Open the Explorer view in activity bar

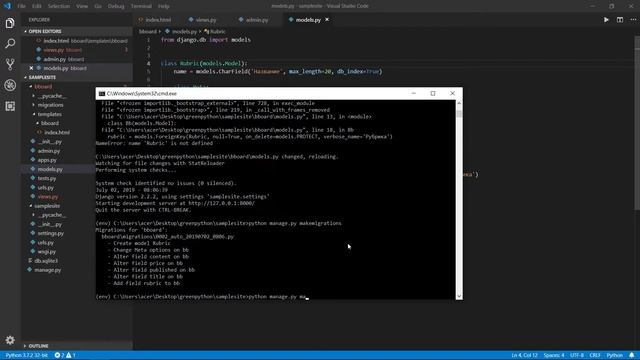click(10, 23)
